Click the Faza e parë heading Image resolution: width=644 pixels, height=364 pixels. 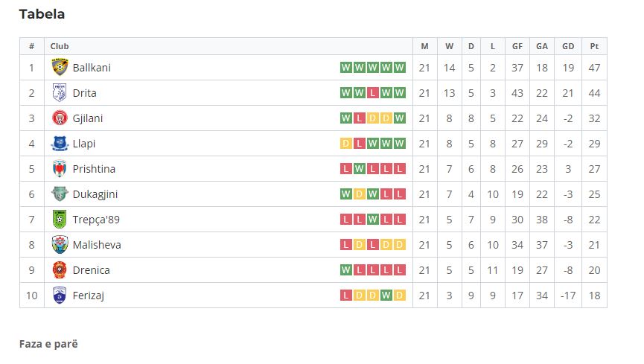click(x=48, y=344)
